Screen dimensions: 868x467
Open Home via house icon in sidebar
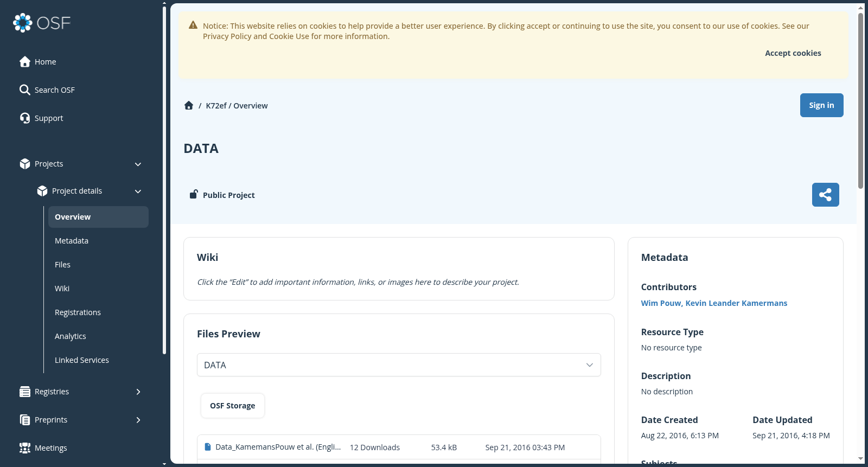(25, 62)
